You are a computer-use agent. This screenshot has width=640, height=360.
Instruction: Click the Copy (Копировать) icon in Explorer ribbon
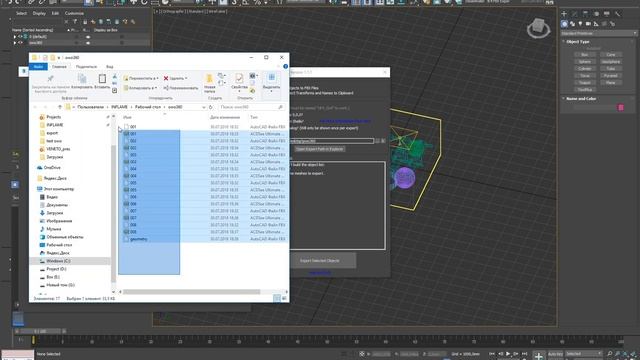click(x=82, y=78)
